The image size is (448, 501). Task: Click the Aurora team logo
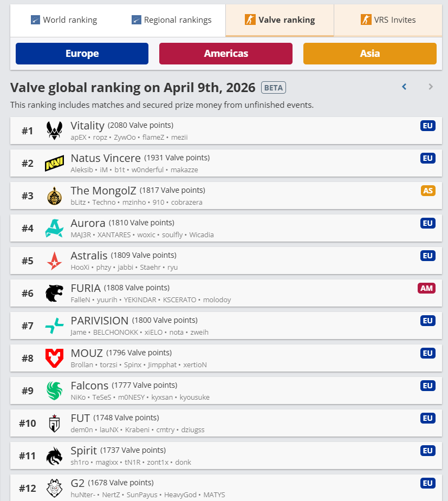(54, 228)
